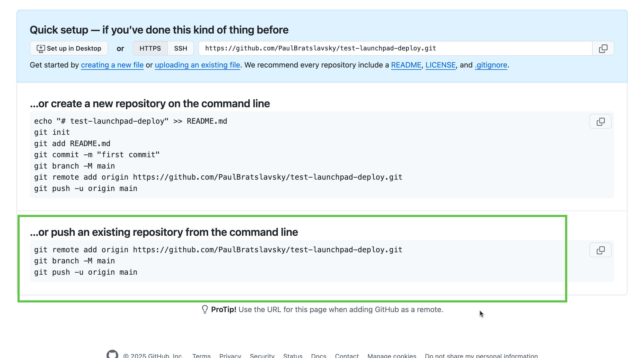Click the GitHub Octocat logo in footer
The height and width of the screenshot is (358, 644).
point(112,354)
